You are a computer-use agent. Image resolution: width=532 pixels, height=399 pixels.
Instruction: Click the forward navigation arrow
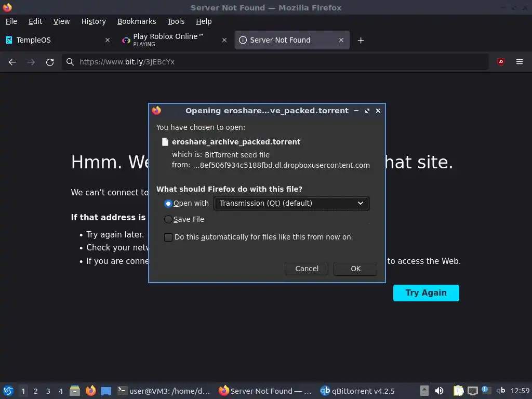31,62
